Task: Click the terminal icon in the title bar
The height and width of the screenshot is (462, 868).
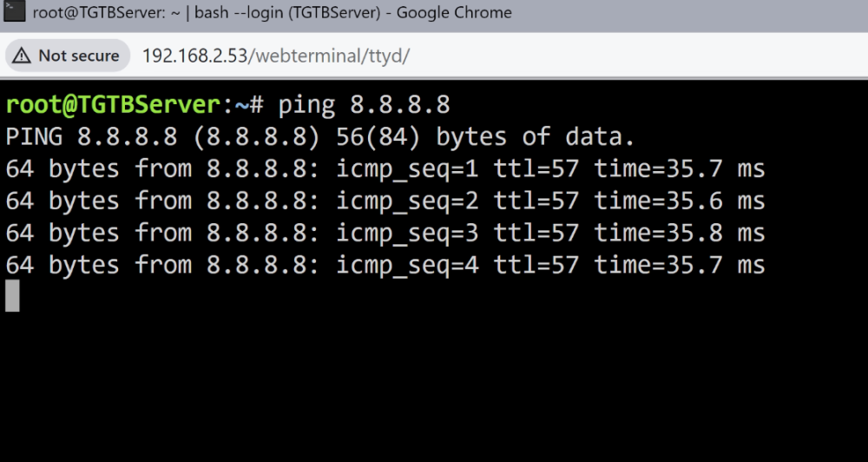Action: (x=14, y=11)
